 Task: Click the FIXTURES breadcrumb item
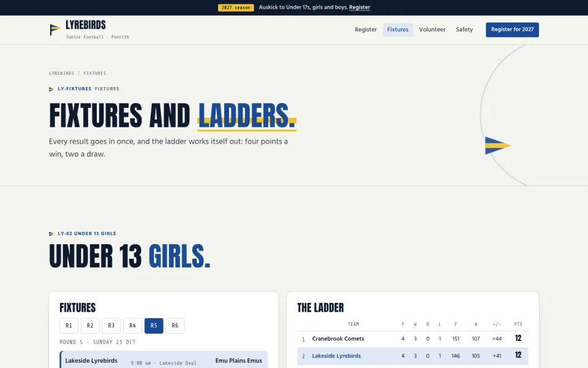pyautogui.click(x=94, y=73)
